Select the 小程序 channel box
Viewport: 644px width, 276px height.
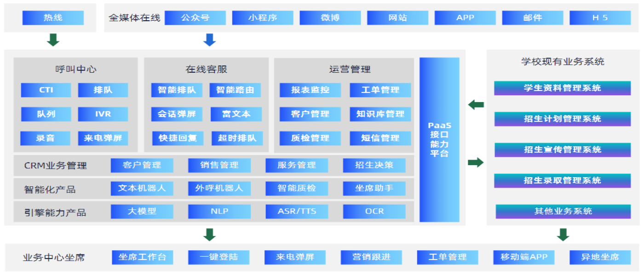click(x=262, y=18)
